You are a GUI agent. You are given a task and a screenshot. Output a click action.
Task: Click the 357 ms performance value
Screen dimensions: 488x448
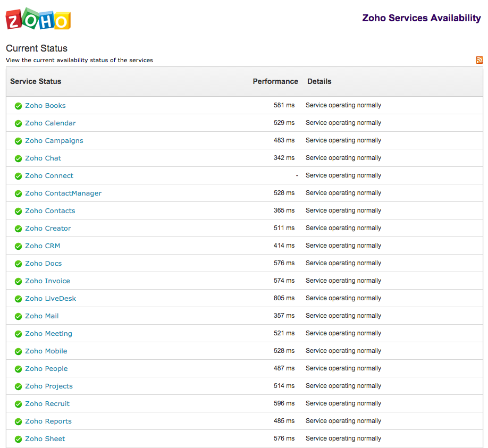[x=284, y=316]
